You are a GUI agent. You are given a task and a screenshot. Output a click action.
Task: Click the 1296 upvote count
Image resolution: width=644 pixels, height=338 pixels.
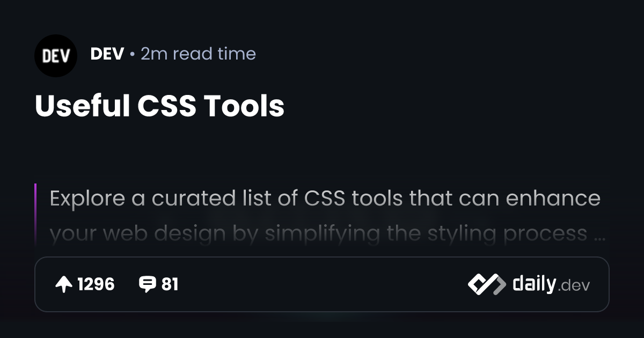tap(96, 284)
